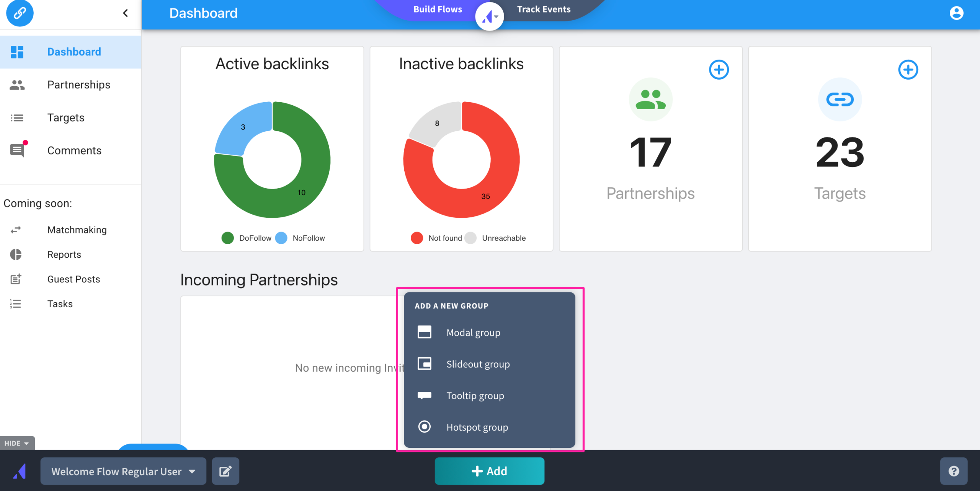980x491 pixels.
Task: Click the Matchmaking arrows icon
Action: (16, 230)
